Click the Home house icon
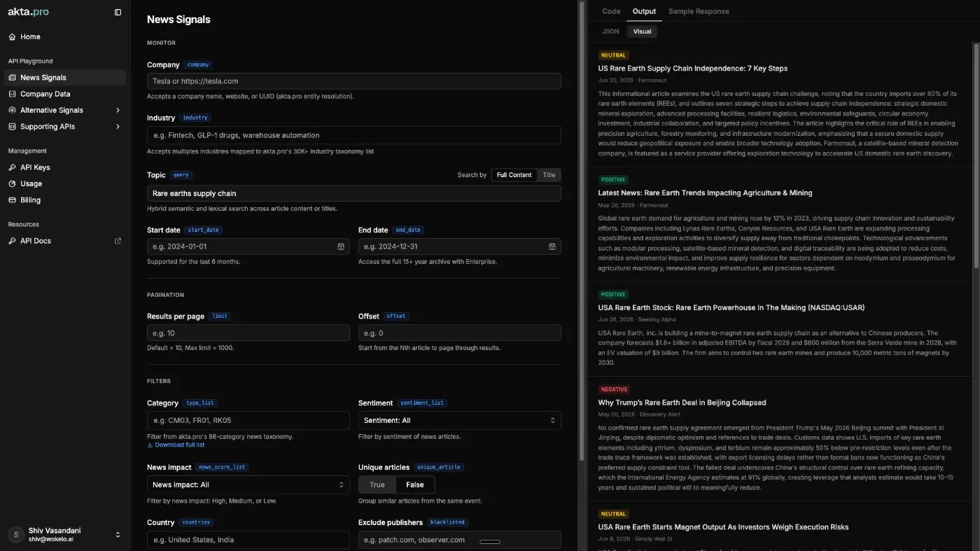This screenshot has height=551, width=980. (12, 36)
